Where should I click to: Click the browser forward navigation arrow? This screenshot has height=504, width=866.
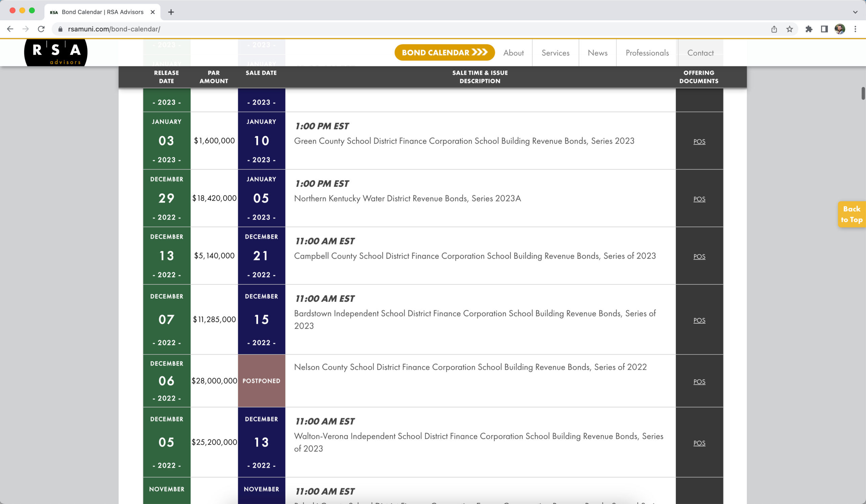coord(26,29)
